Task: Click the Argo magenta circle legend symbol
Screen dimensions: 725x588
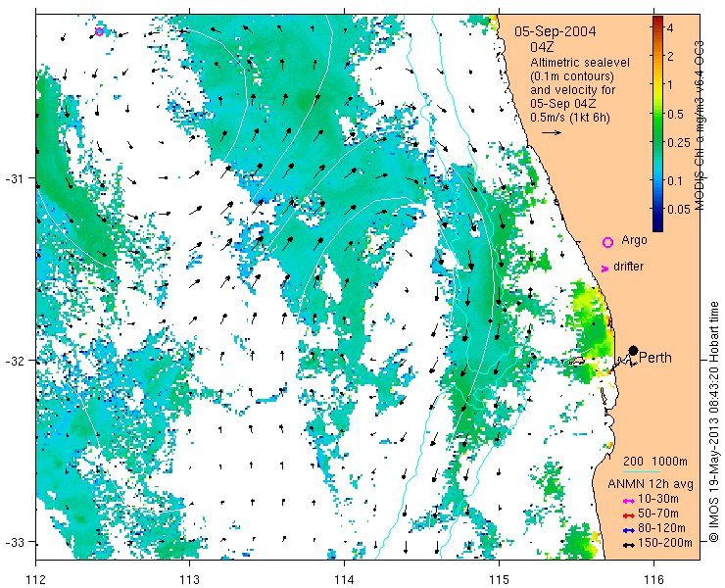Action: click(x=607, y=242)
